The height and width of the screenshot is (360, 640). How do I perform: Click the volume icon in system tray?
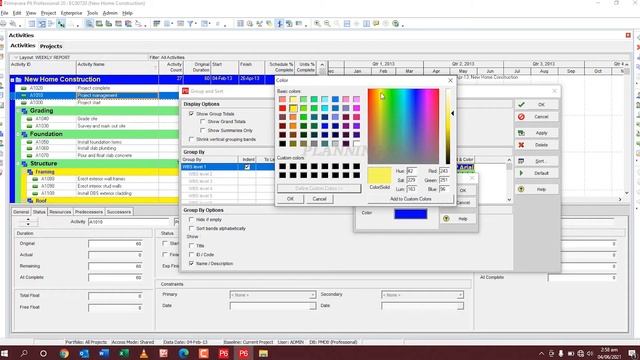(x=590, y=353)
